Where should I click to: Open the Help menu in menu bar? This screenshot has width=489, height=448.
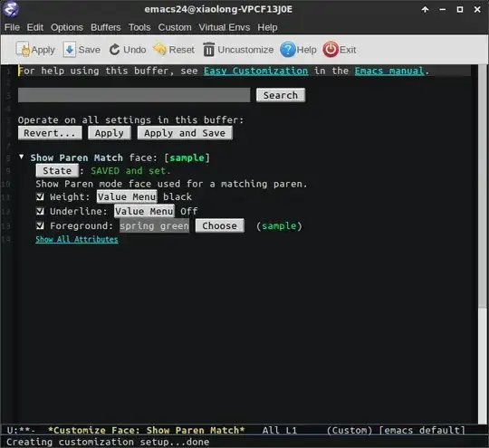click(267, 27)
